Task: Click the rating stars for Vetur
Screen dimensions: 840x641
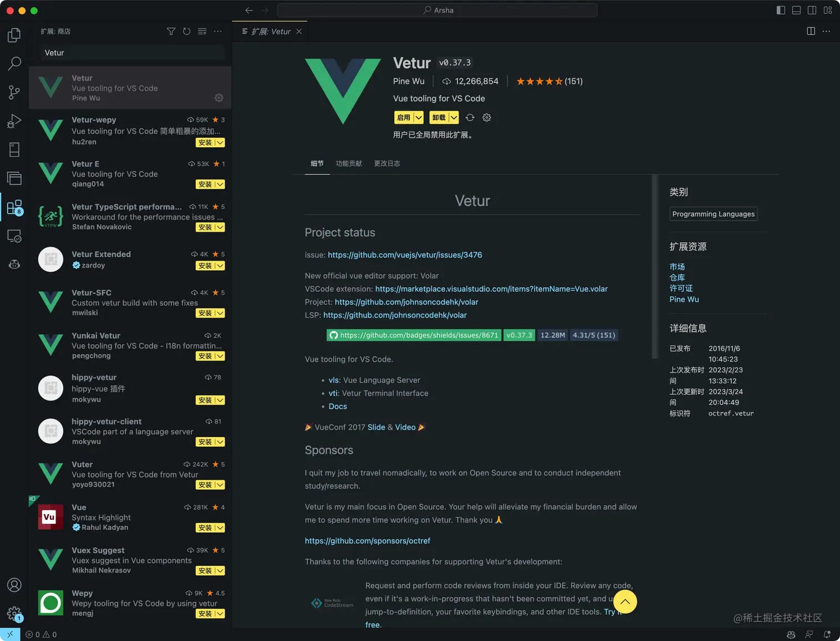Action: point(539,82)
